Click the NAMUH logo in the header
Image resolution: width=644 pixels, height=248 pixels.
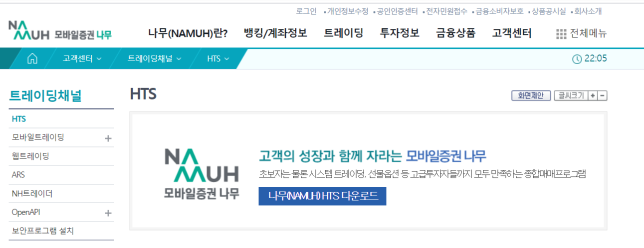point(60,31)
